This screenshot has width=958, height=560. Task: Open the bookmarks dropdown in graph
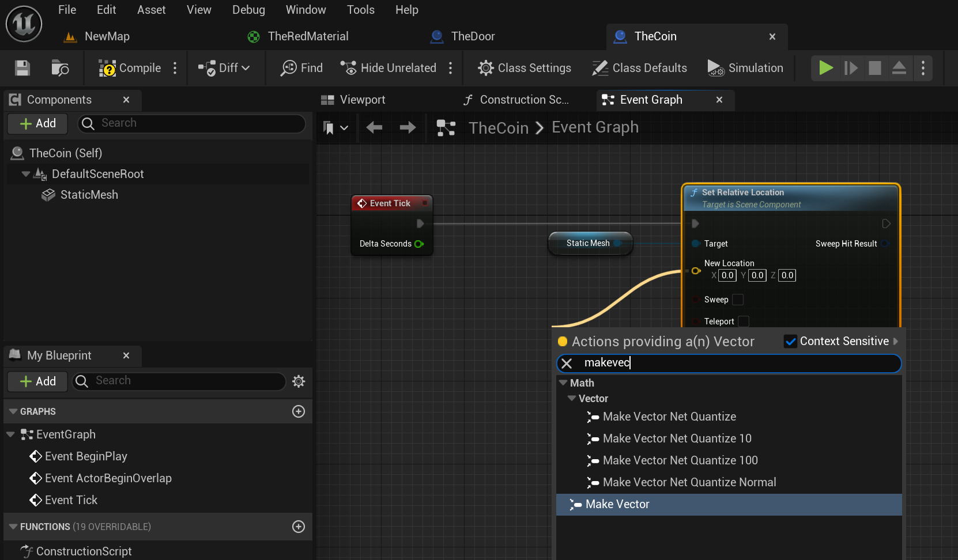(335, 127)
